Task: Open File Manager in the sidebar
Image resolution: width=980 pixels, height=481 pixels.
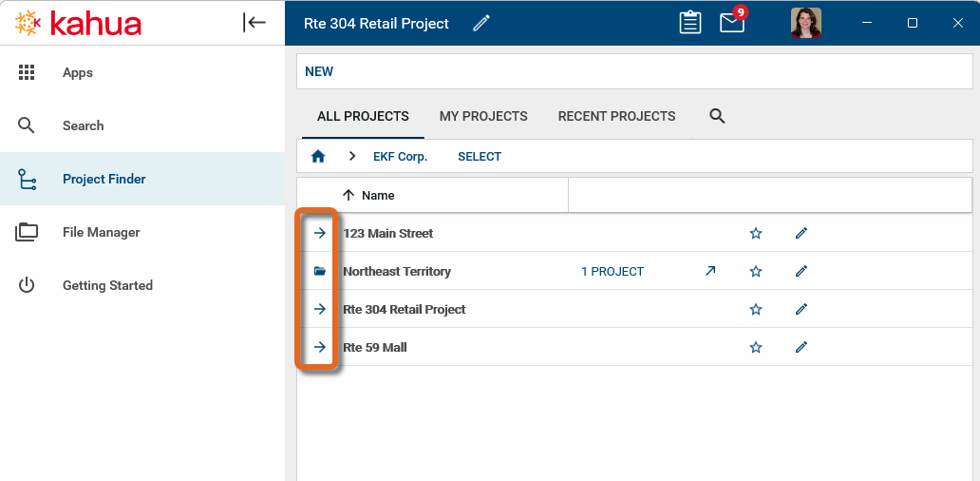Action: coord(101,232)
